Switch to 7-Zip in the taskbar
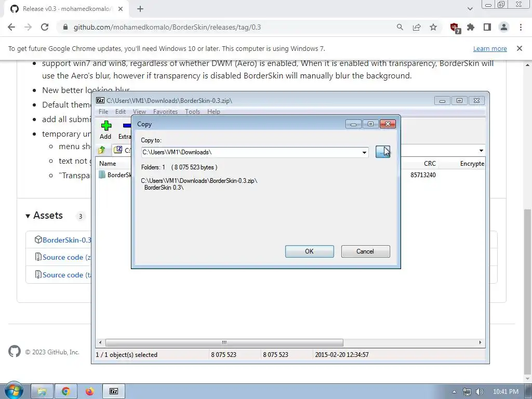Viewport: 532px width, 399px height. [114, 392]
